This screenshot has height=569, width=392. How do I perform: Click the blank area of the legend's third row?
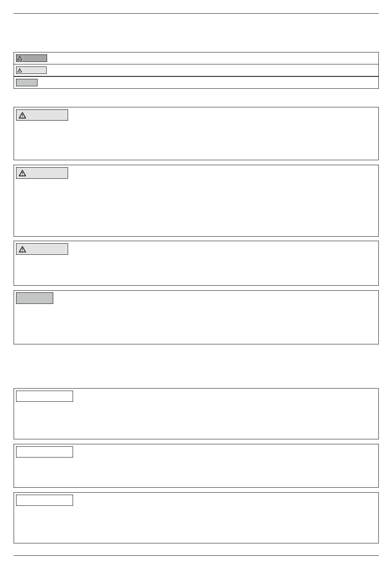pos(208,83)
